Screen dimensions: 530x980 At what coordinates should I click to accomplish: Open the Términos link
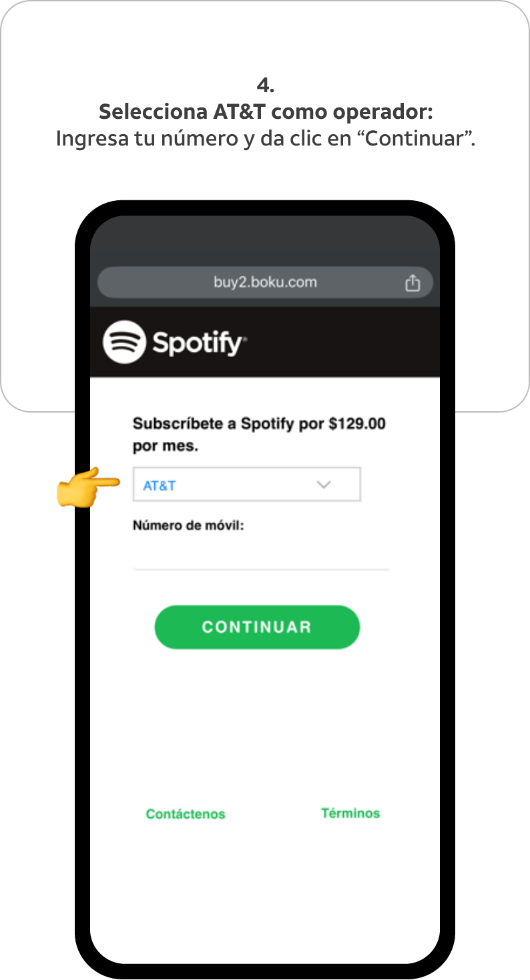350,813
